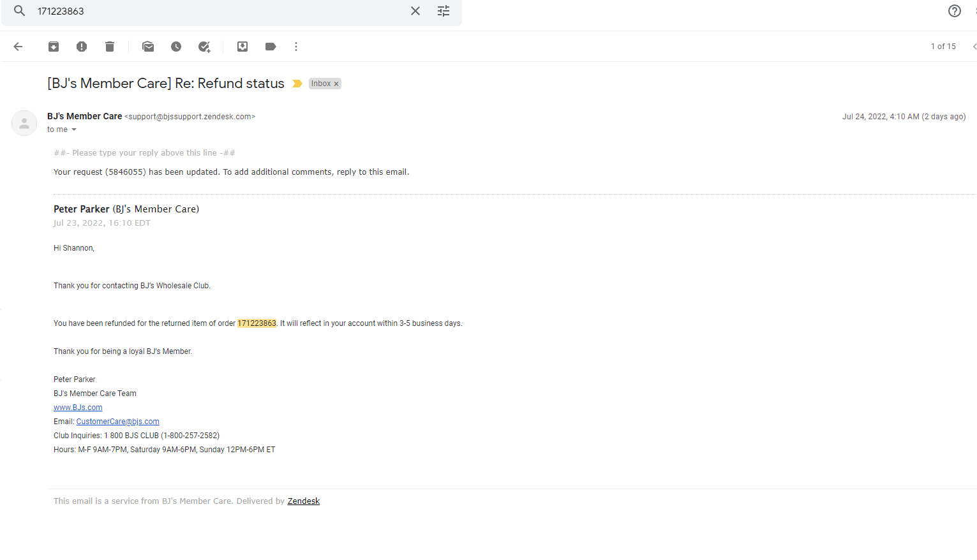This screenshot has height=560, width=977.
Task: Click the timestamp Jul 23, 2022, 16:10 EDT
Action: point(102,223)
